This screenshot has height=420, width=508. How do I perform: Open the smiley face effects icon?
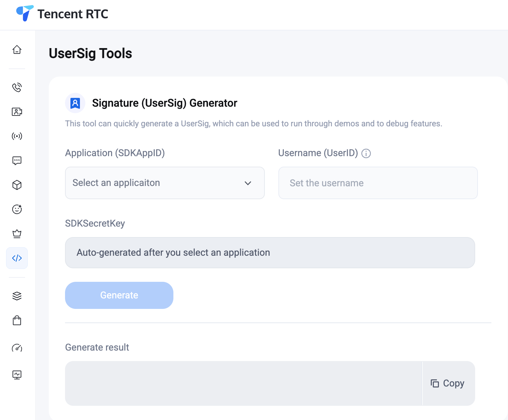pos(17,209)
